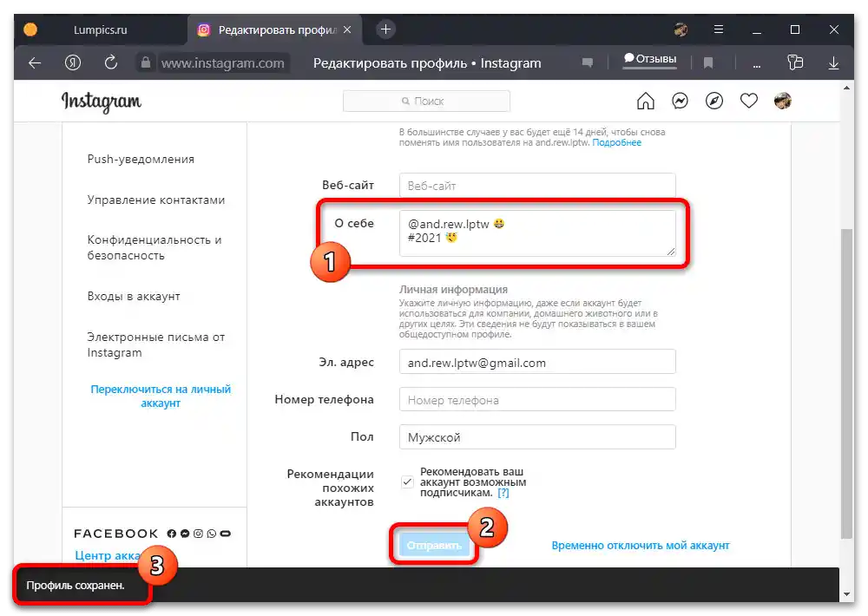Click the Эл. адрес email field
The width and height of the screenshot is (868, 616).
point(537,362)
